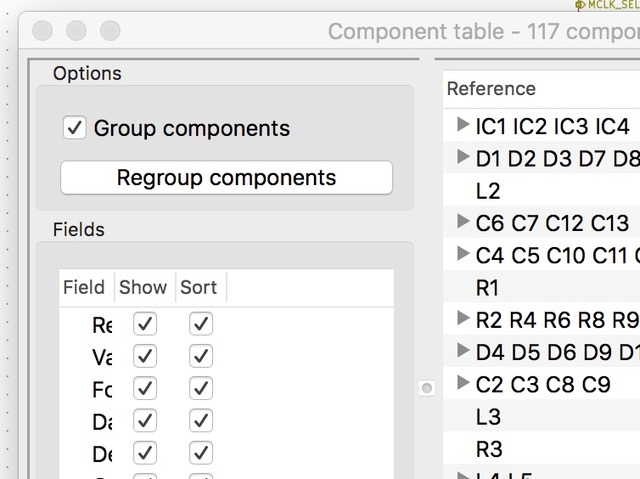Click the splitter handle between the panels

pyautogui.click(x=427, y=387)
